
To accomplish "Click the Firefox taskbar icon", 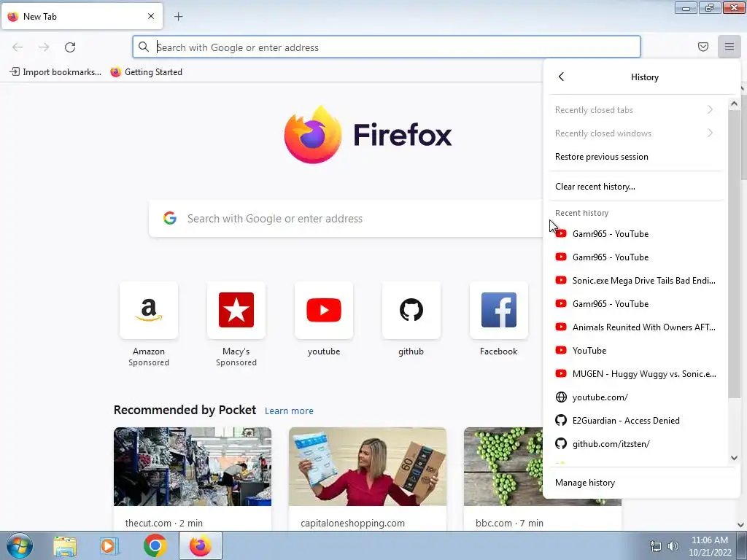I will pos(200,545).
